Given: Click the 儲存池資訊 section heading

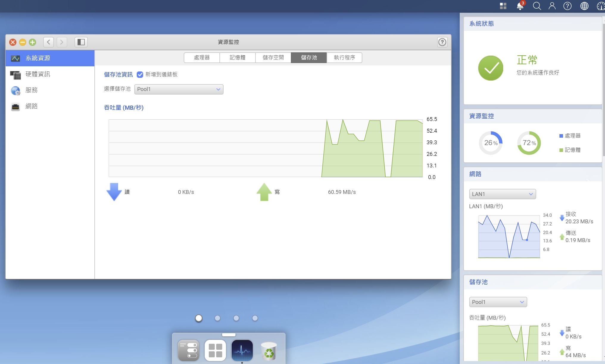Looking at the screenshot, I should pos(118,74).
